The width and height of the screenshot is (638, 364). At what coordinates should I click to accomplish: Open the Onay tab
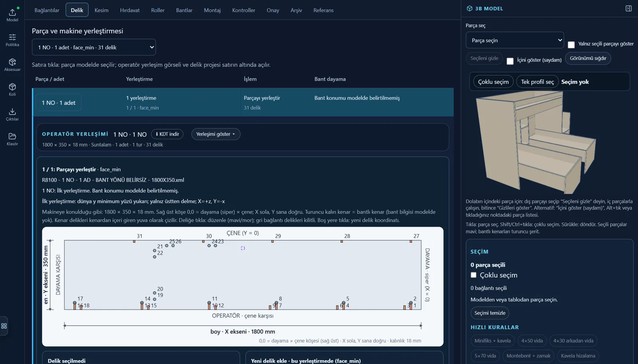tap(273, 10)
